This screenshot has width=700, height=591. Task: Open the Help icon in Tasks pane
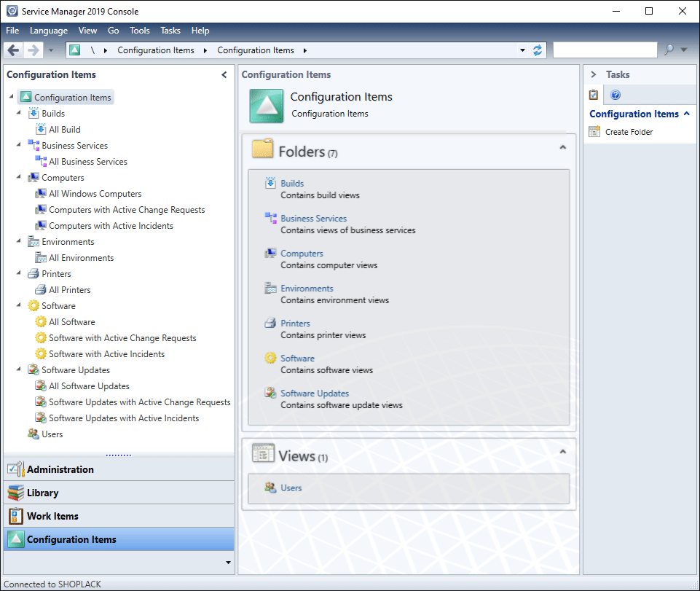[x=616, y=95]
